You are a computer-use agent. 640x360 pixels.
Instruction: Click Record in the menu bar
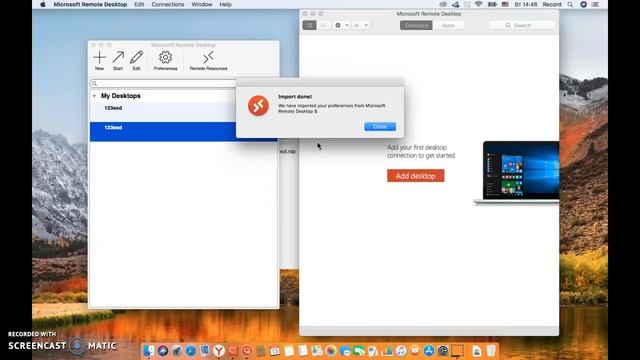click(x=552, y=4)
